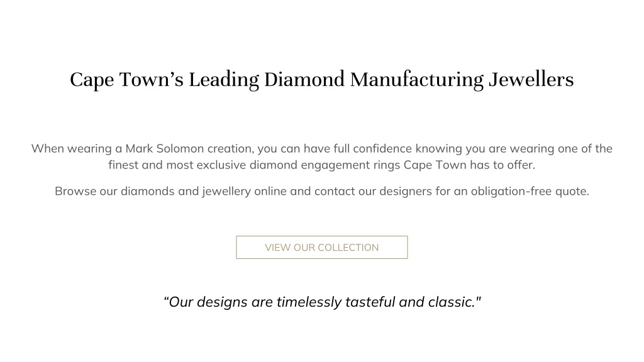Click the word Jewellers in heading
Viewport: 644px width, 362px height.
(531, 79)
